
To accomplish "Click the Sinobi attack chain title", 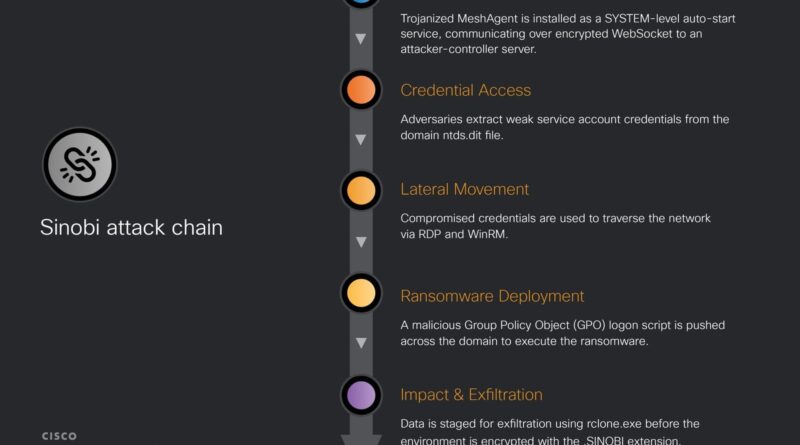I will click(x=131, y=227).
